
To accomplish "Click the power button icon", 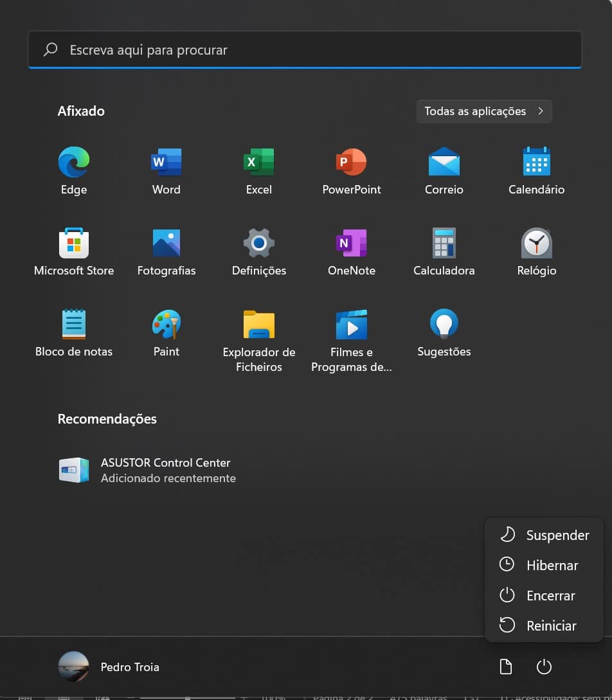I will click(x=544, y=667).
